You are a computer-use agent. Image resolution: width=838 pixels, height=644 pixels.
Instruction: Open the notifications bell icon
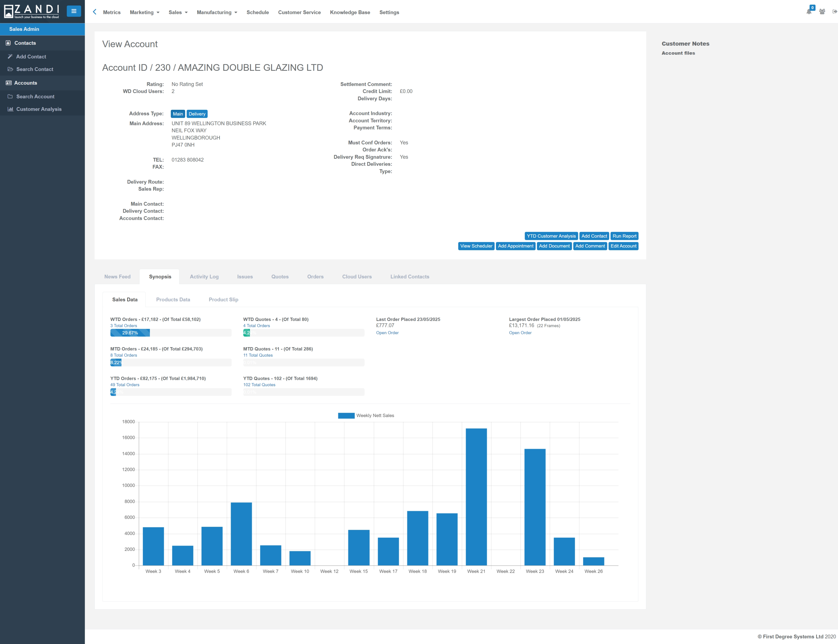click(x=809, y=12)
